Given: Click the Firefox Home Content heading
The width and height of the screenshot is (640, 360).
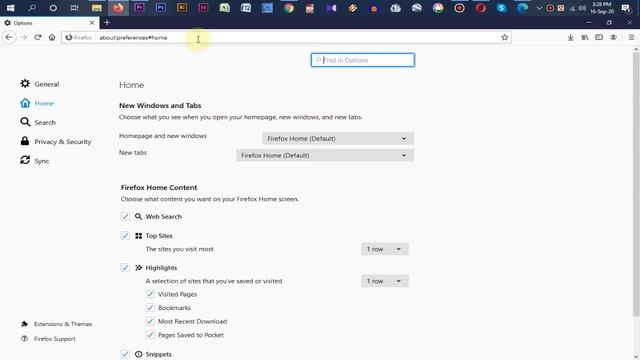Looking at the screenshot, I should point(159,187).
